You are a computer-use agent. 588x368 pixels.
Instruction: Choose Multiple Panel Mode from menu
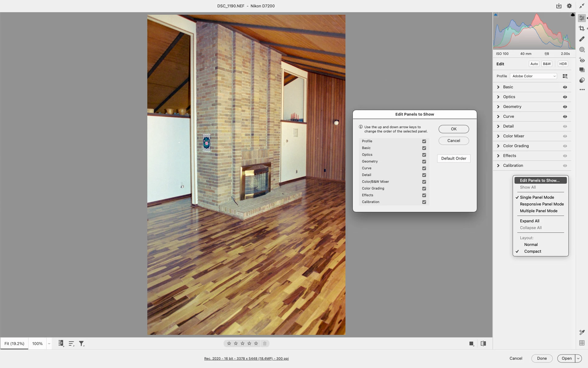tap(538, 211)
